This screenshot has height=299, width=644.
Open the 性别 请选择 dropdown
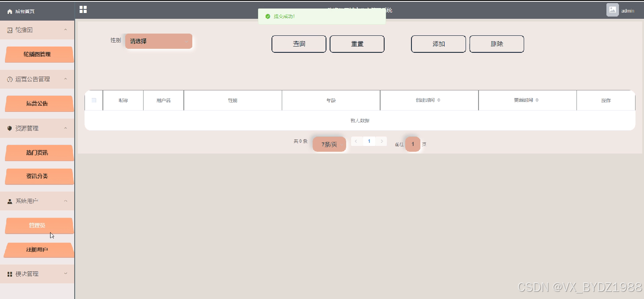click(x=159, y=41)
